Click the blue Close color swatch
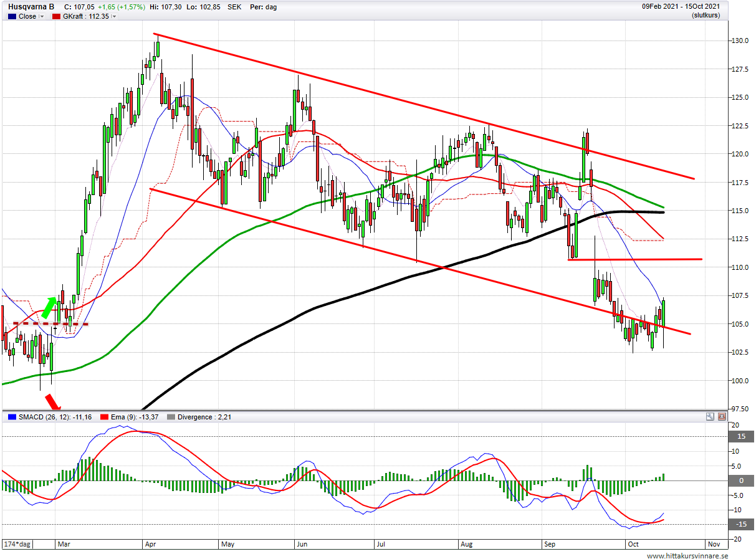This screenshot has height=559, width=756. click(x=11, y=17)
